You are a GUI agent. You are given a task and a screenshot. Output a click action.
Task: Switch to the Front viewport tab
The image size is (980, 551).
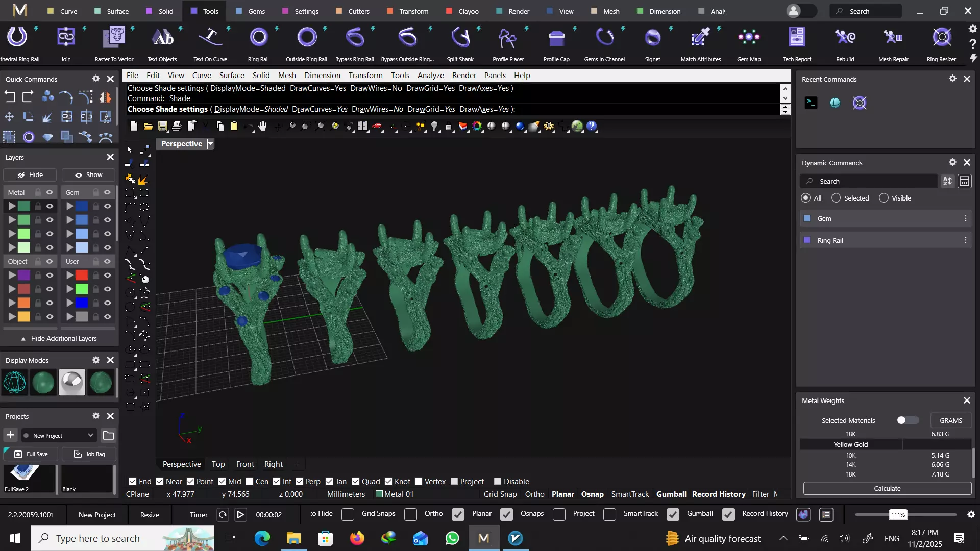245,464
